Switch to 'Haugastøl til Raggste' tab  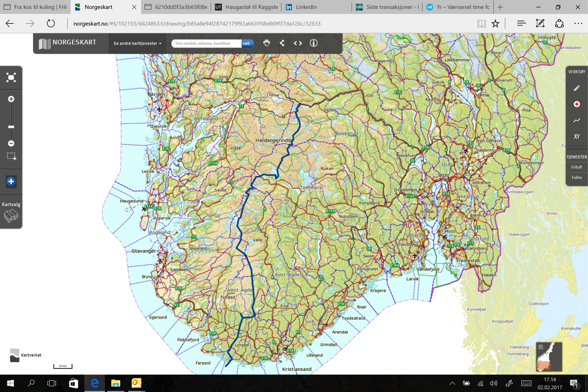click(247, 7)
